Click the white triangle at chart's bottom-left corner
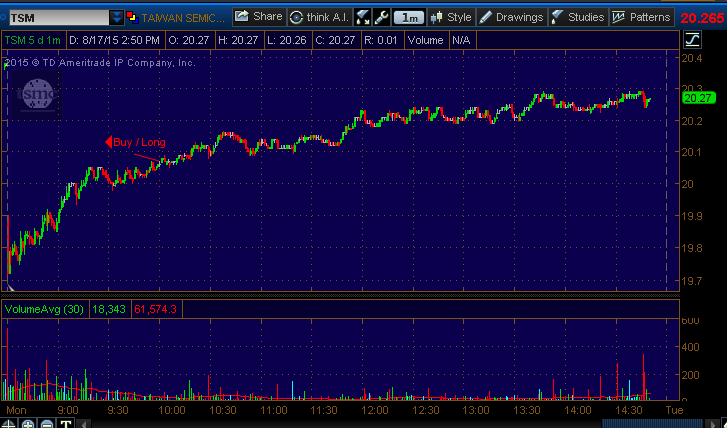Screen dimensions: 727x428 coord(10,287)
